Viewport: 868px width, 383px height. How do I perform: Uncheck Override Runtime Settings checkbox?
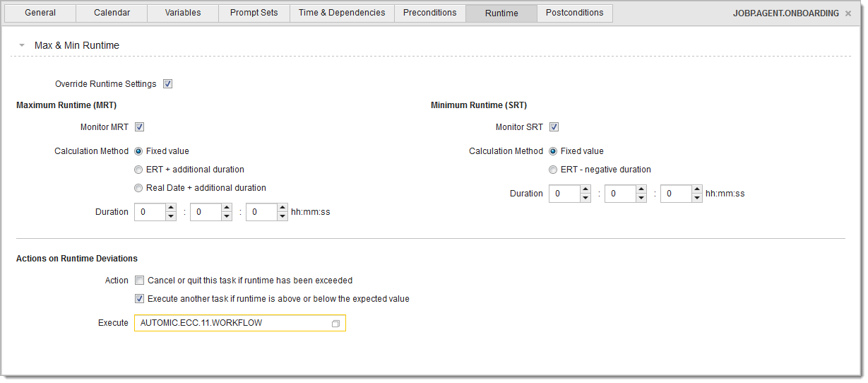tap(167, 84)
